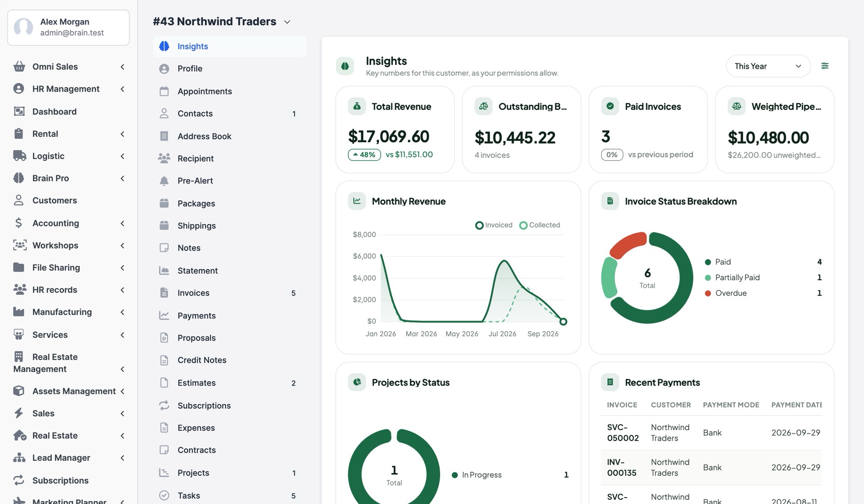Toggle the Invoiced series in chart legend
This screenshot has width=864, height=504.
click(x=494, y=225)
